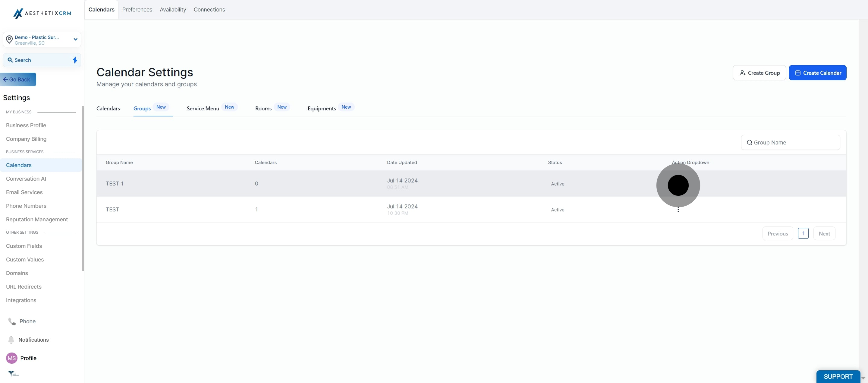Open Notifications bell icon
This screenshot has width=868, height=383.
(x=11, y=340)
